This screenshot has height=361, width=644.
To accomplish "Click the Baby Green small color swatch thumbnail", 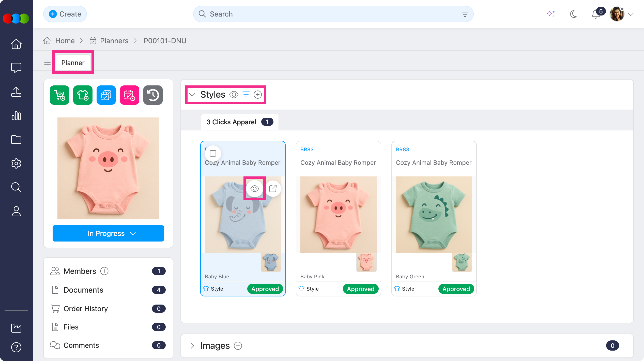I will 462,262.
